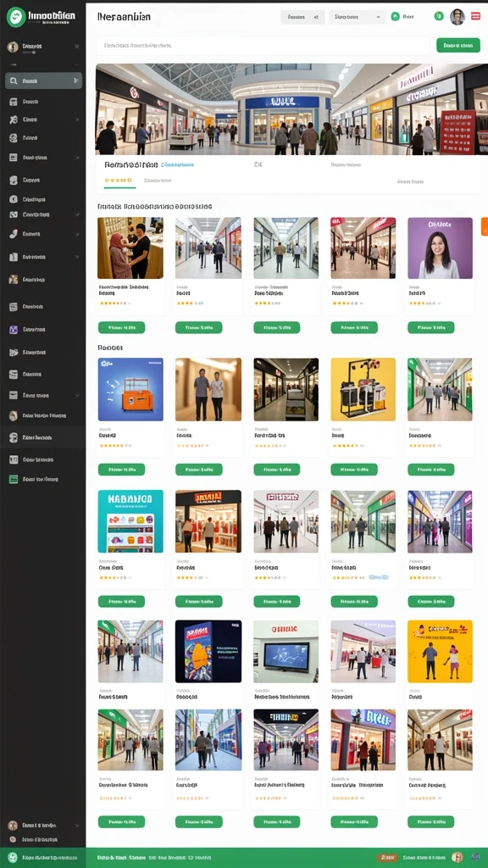Click the orange badge in bottom status bar
This screenshot has height=868, width=488.
386,858
